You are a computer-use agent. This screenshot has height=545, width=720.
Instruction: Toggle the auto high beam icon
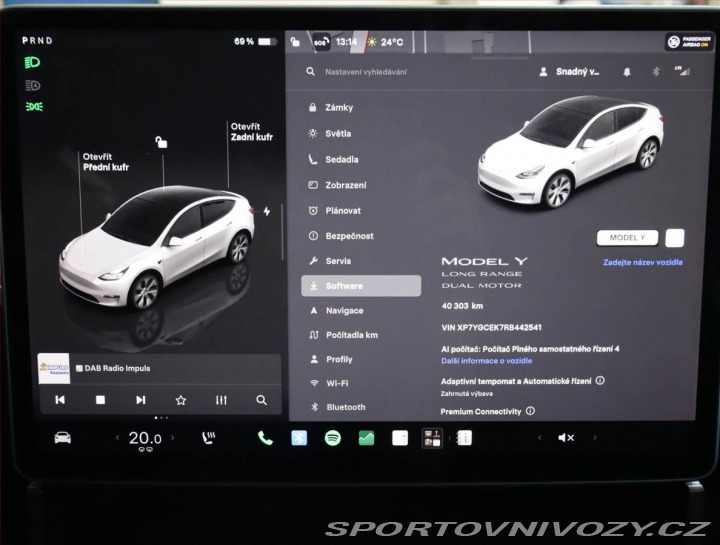(33, 85)
